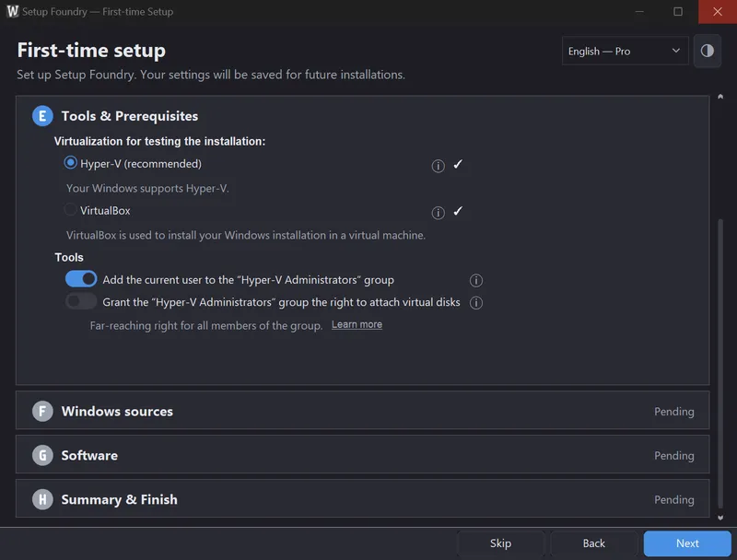Screen dimensions: 737x560
Task: Expand the Windows sources section
Action: (x=362, y=411)
